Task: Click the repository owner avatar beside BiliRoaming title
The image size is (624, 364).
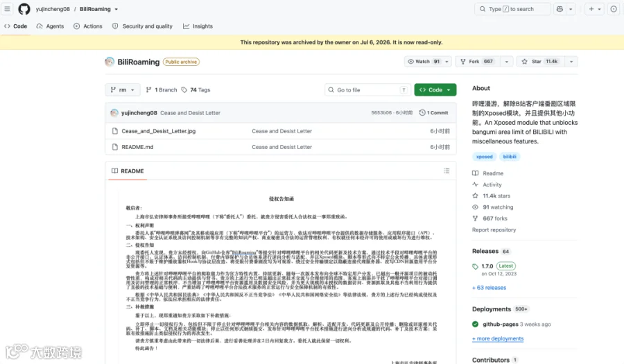Action: coord(110,62)
